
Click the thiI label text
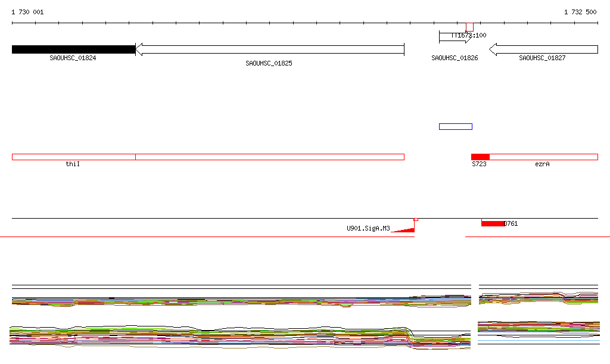coord(73,164)
